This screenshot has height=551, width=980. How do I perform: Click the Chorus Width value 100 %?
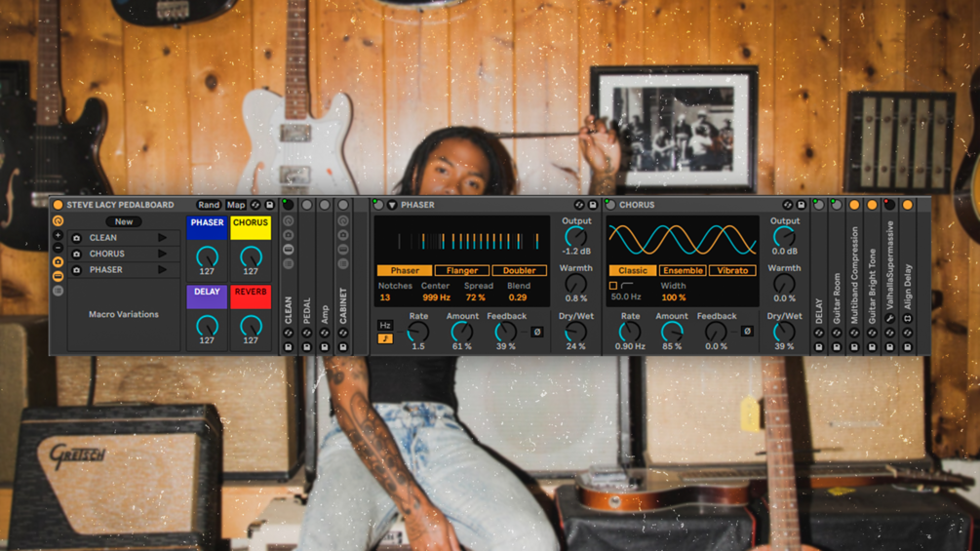pos(673,297)
